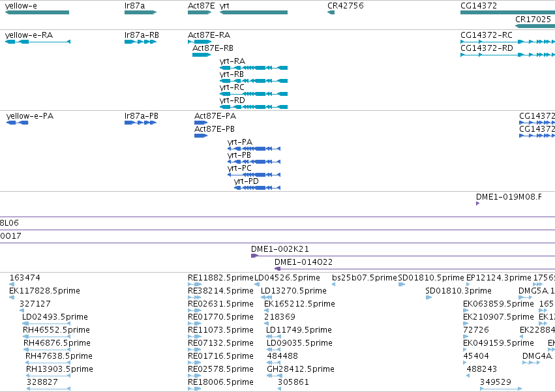Click the bs25b07.5prime EST arrow

pyautogui.click(x=333, y=284)
